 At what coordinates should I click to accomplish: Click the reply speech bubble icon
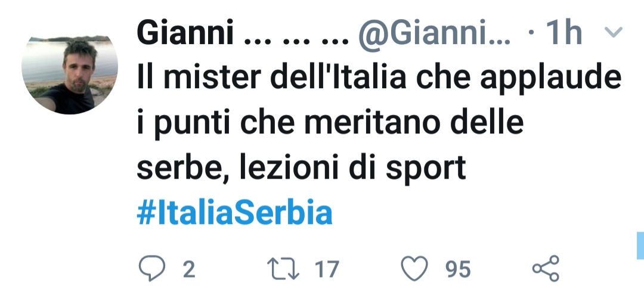[x=151, y=269]
